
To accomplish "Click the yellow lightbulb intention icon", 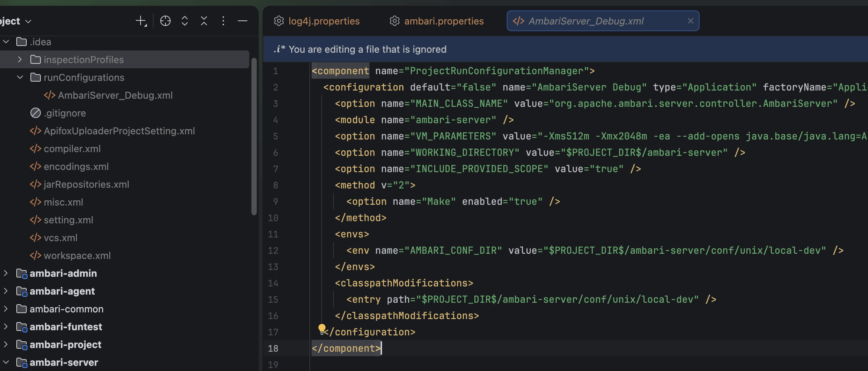I will point(322,328).
